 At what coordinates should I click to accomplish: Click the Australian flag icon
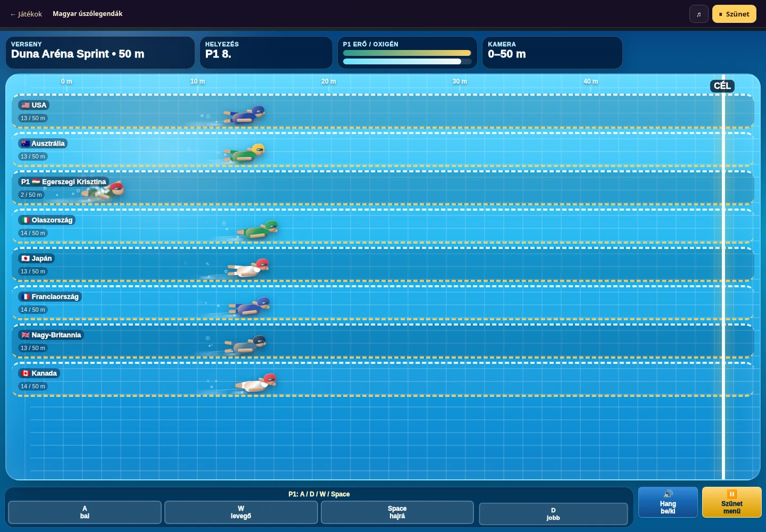tap(26, 144)
